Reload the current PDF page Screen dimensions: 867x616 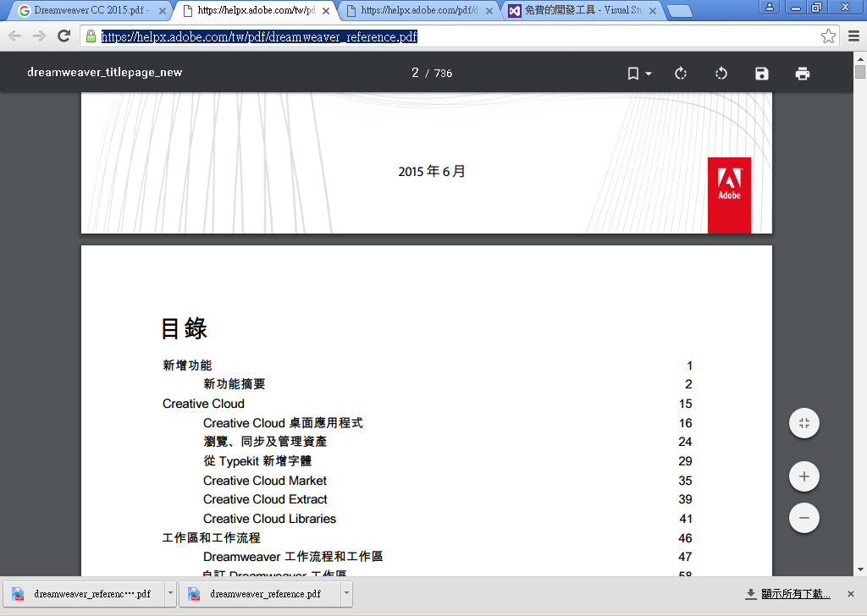point(64,36)
